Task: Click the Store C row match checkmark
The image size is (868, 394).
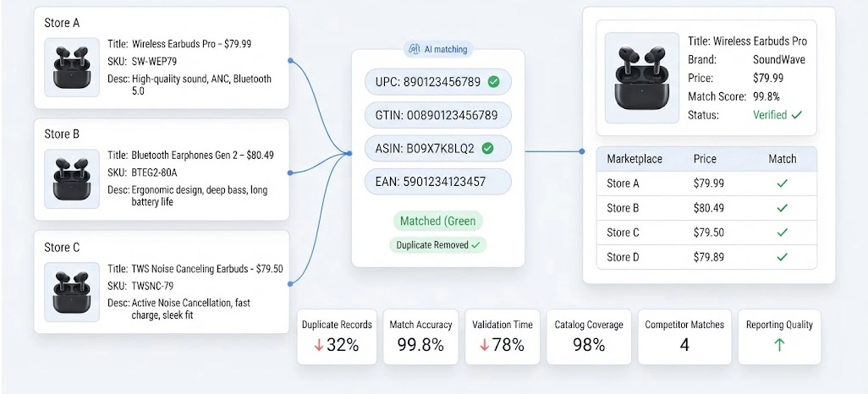Action: point(783,233)
